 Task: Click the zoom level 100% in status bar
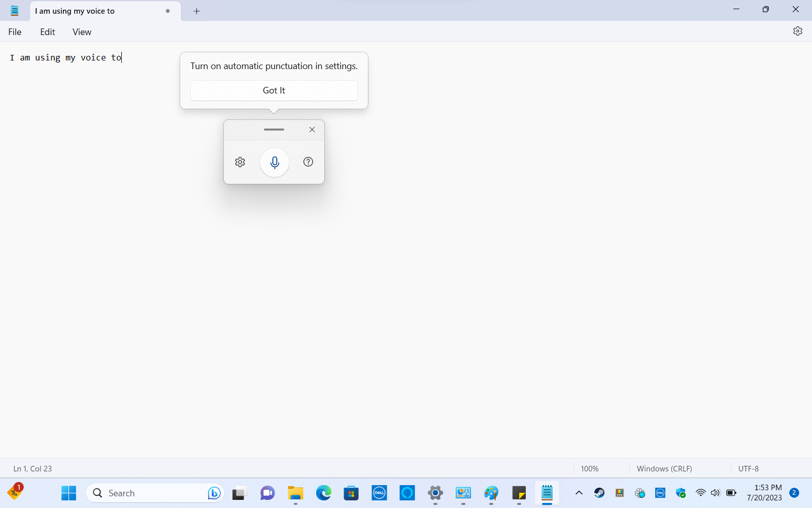(x=590, y=469)
